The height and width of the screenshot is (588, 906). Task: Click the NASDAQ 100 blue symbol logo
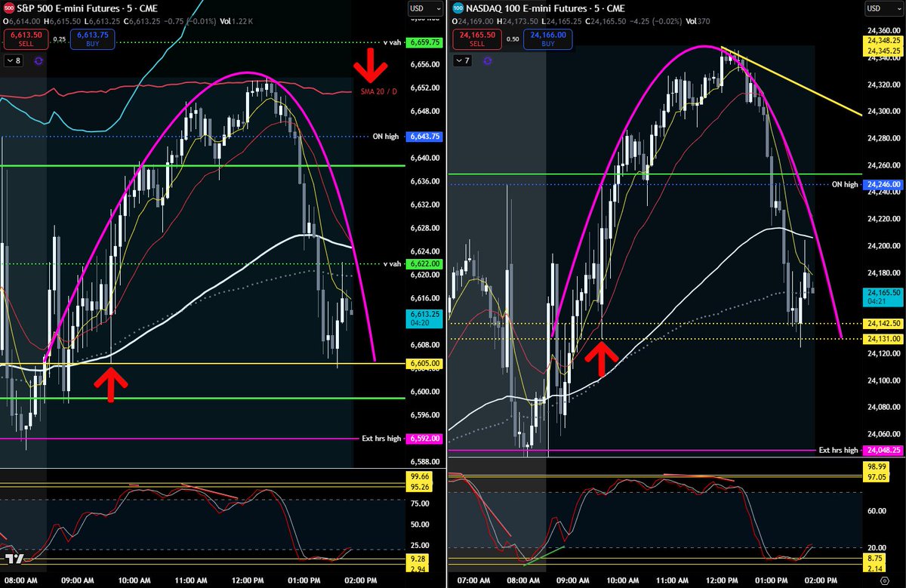coord(458,8)
